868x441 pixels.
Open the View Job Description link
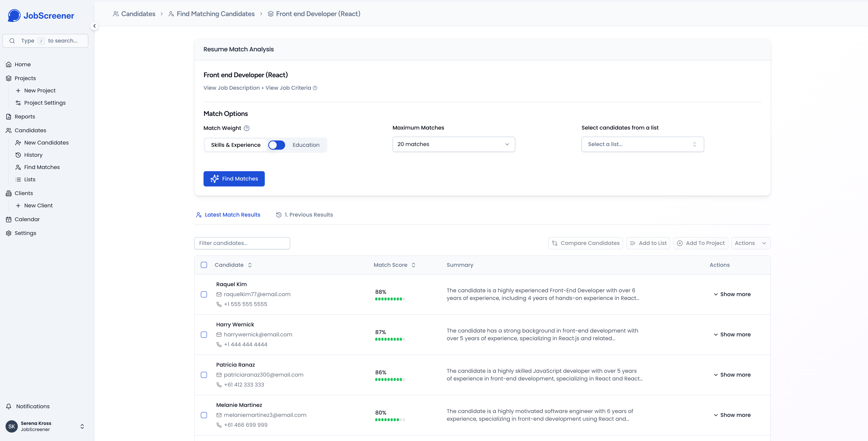tap(231, 88)
